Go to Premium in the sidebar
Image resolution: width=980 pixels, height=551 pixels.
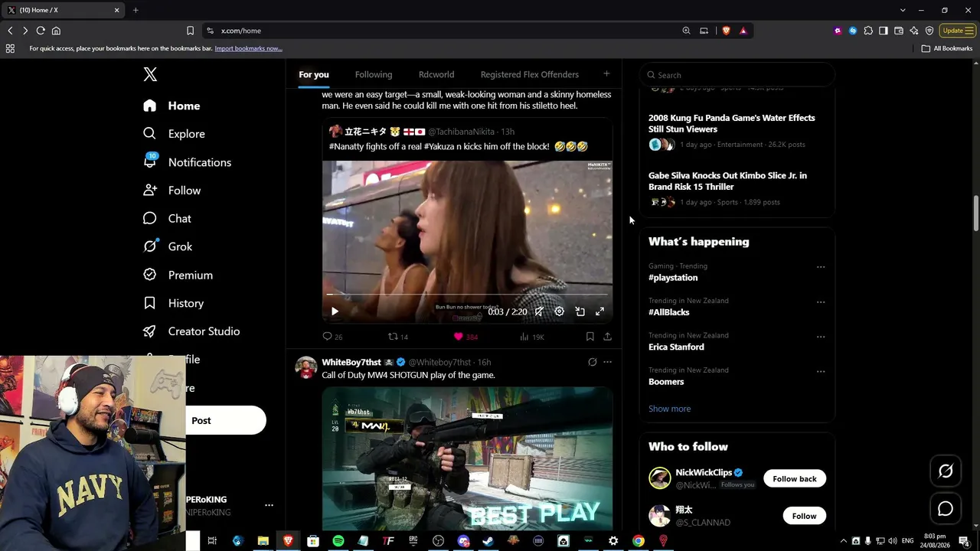178,275
